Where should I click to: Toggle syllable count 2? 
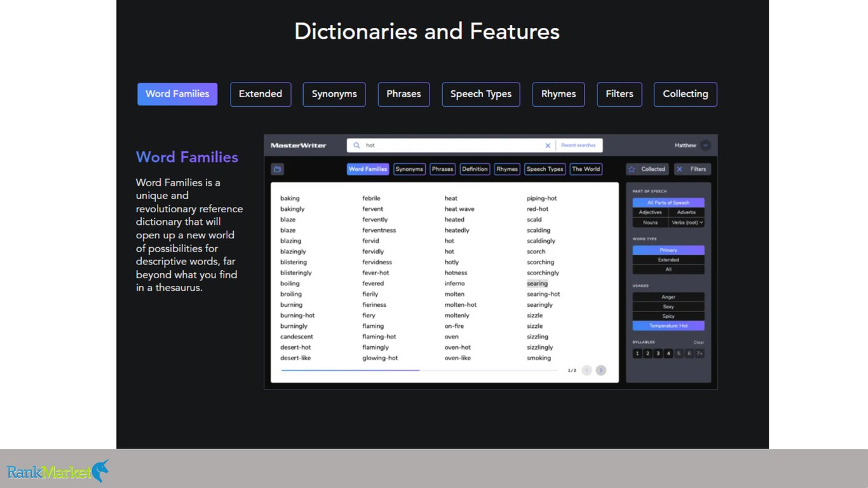pos(648,353)
